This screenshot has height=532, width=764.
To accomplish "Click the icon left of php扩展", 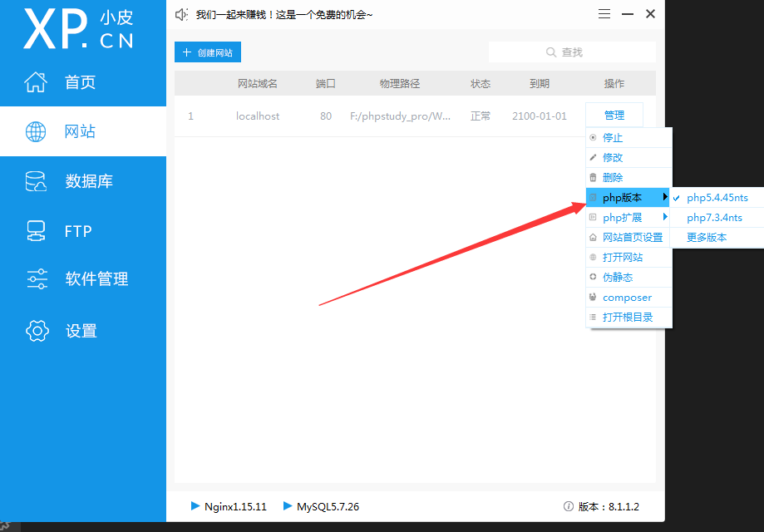I will 593,217.
